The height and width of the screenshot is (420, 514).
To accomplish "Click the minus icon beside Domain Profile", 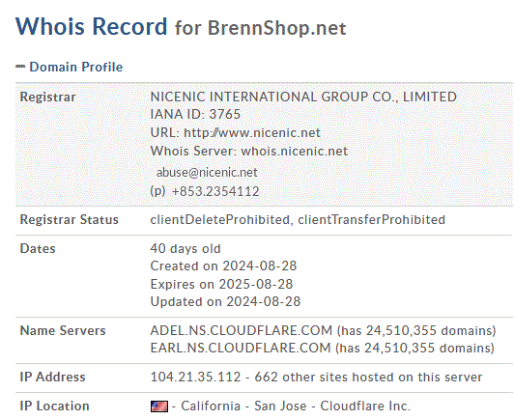I will 20,67.
